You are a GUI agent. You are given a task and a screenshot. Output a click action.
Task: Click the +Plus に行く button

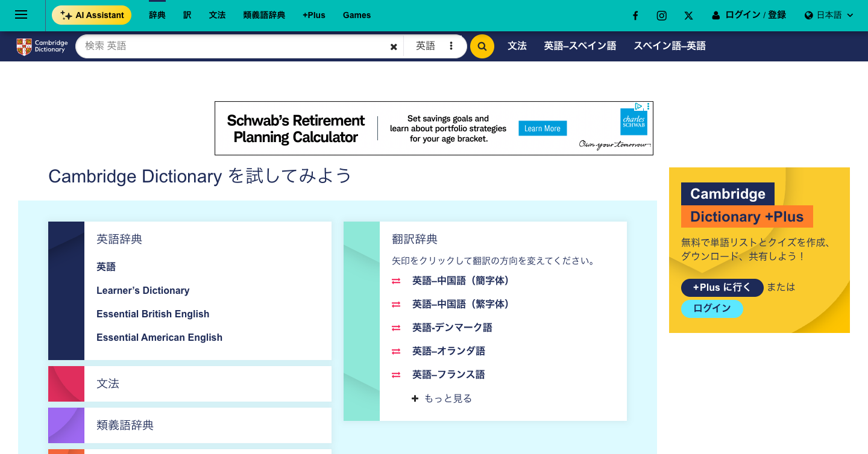(x=722, y=288)
